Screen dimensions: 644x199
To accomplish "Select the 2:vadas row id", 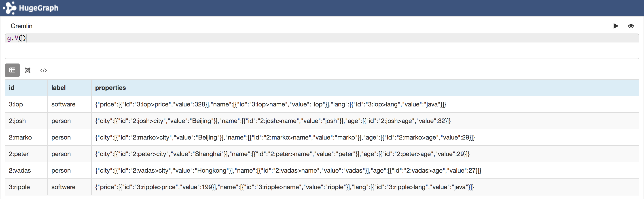I will 20,170.
